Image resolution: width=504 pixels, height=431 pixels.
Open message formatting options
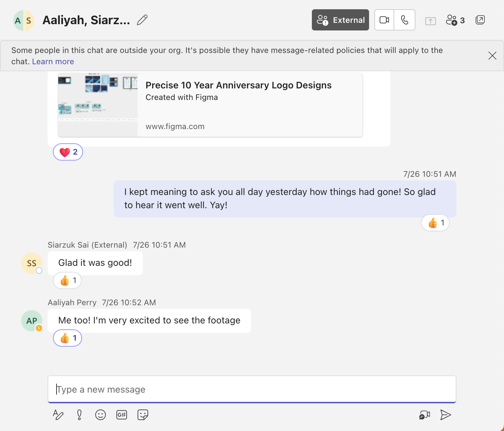tap(58, 414)
